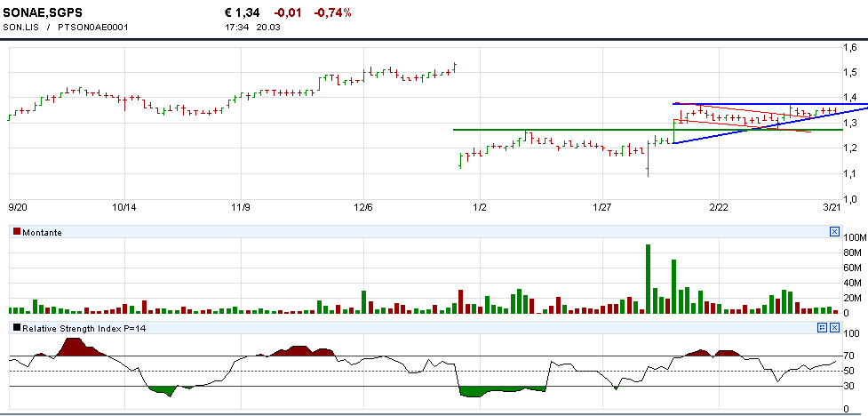Close the Relative Strength Index panel
This screenshot has width=868, height=416.
pos(835,328)
